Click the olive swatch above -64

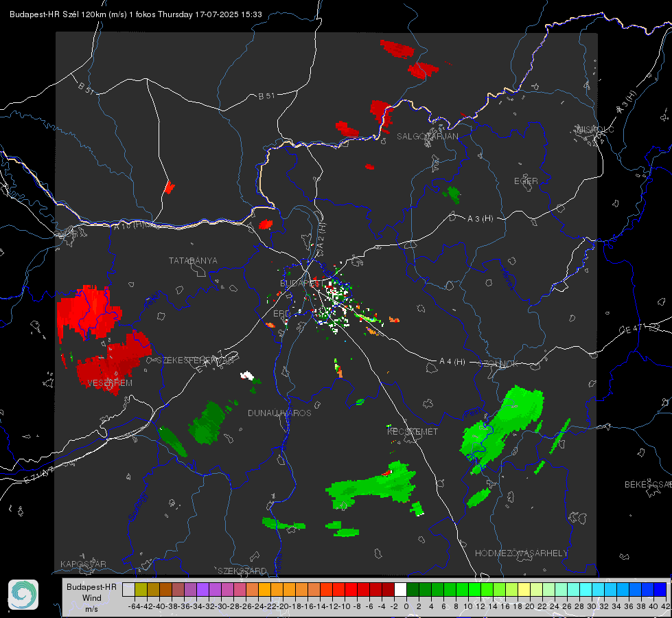point(141,589)
